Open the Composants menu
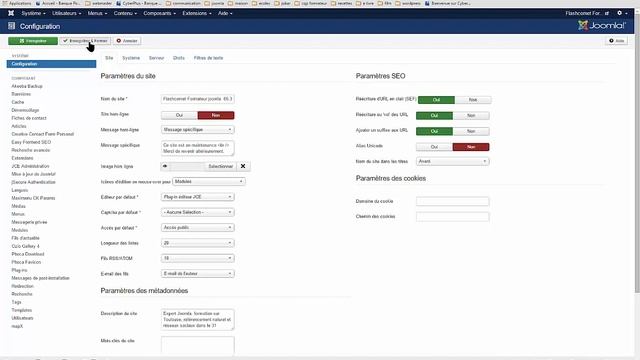 [160, 13]
